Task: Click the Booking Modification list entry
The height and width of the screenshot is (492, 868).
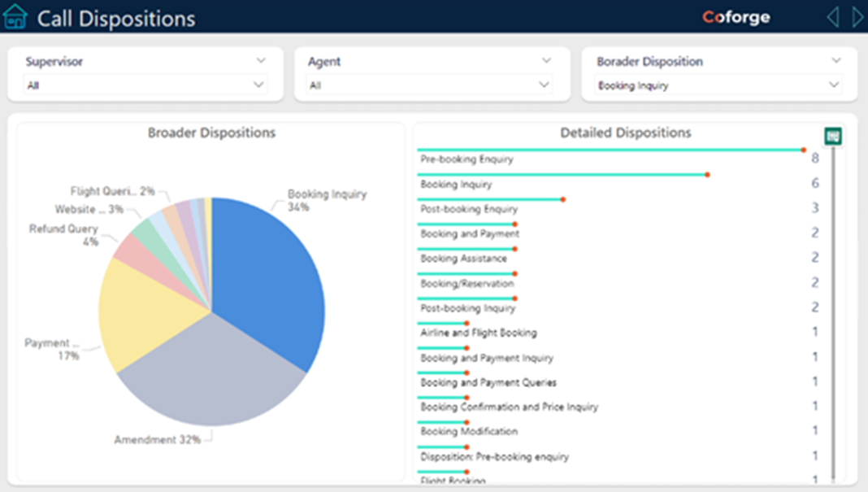Action: (x=469, y=432)
